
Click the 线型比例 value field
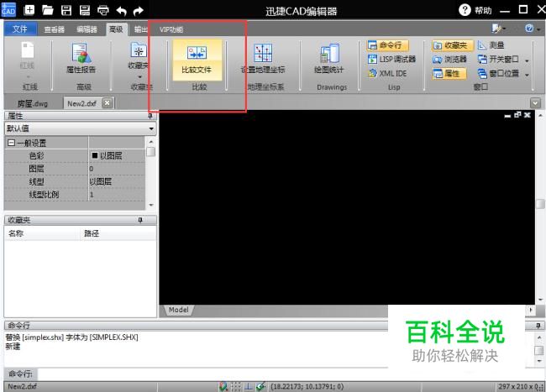(x=117, y=195)
